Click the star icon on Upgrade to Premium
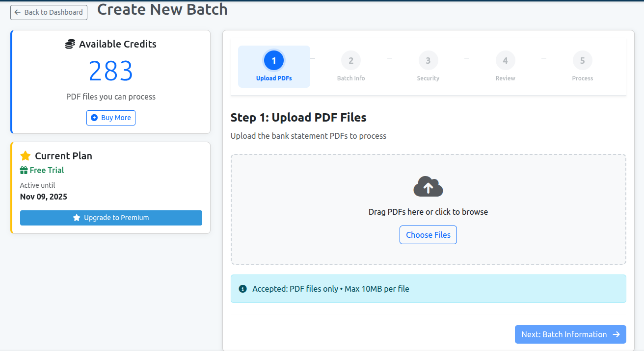The width and height of the screenshot is (644, 351). tap(76, 218)
